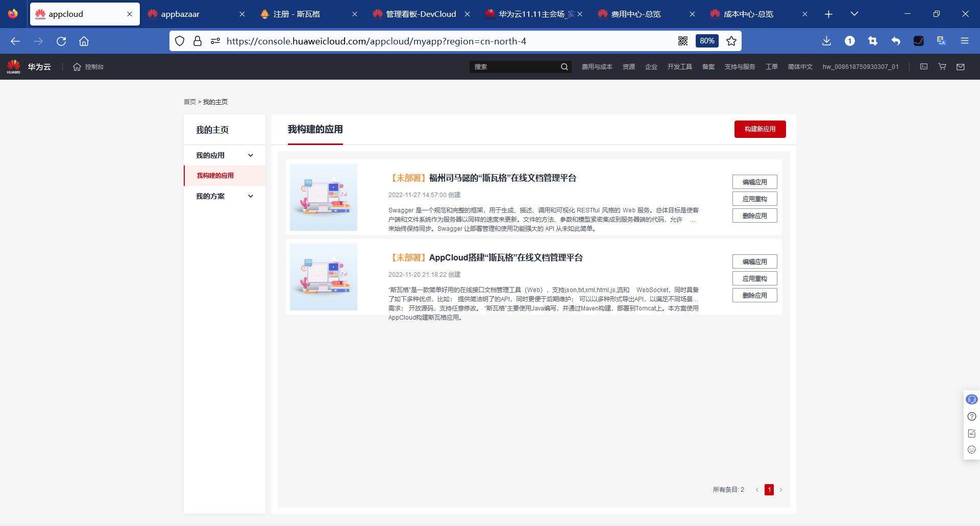Image resolution: width=980 pixels, height=526 pixels.
Task: Open the browser downloads panel
Action: pos(827,41)
